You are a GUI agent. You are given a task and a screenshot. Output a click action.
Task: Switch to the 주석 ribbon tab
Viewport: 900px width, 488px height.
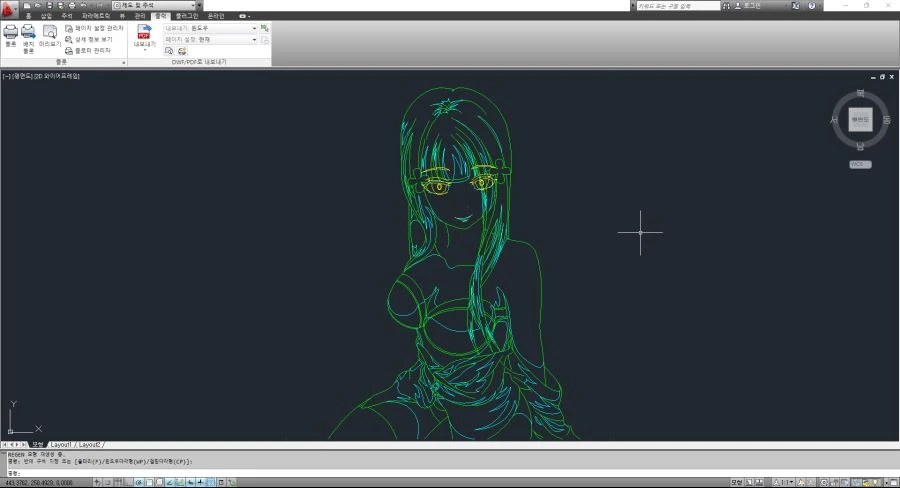click(67, 16)
